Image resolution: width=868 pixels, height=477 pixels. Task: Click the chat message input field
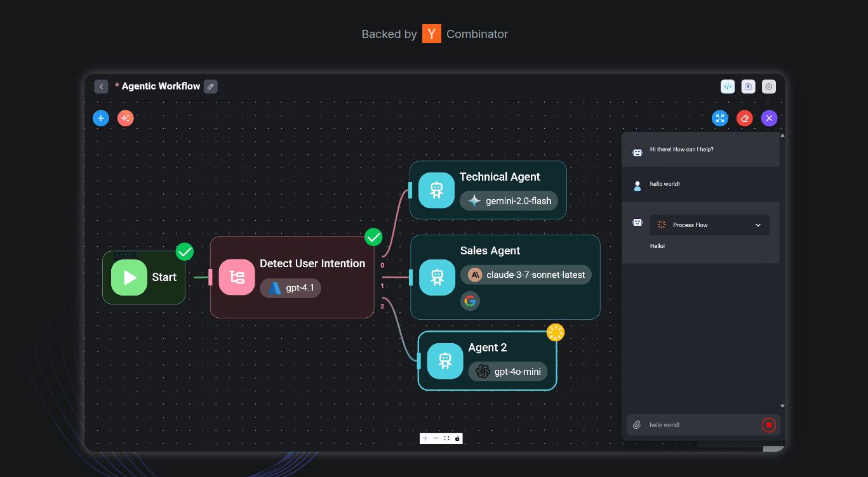click(698, 425)
